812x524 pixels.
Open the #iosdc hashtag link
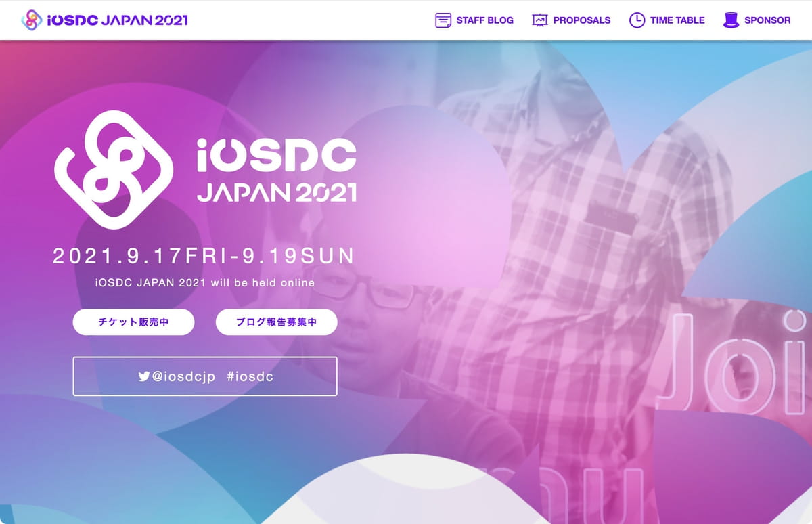click(250, 376)
